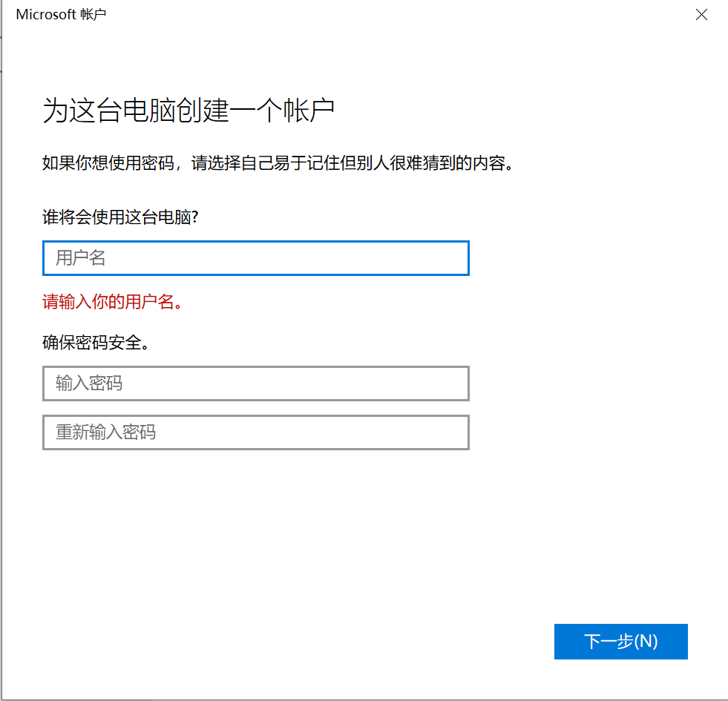Click the password hint description paragraph

tap(278, 163)
